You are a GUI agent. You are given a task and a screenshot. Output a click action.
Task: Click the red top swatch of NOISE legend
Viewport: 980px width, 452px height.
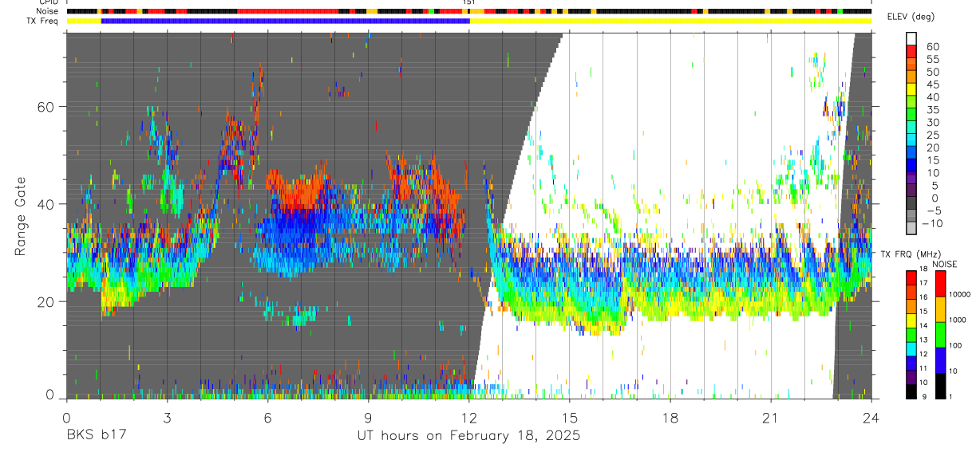[941, 283]
